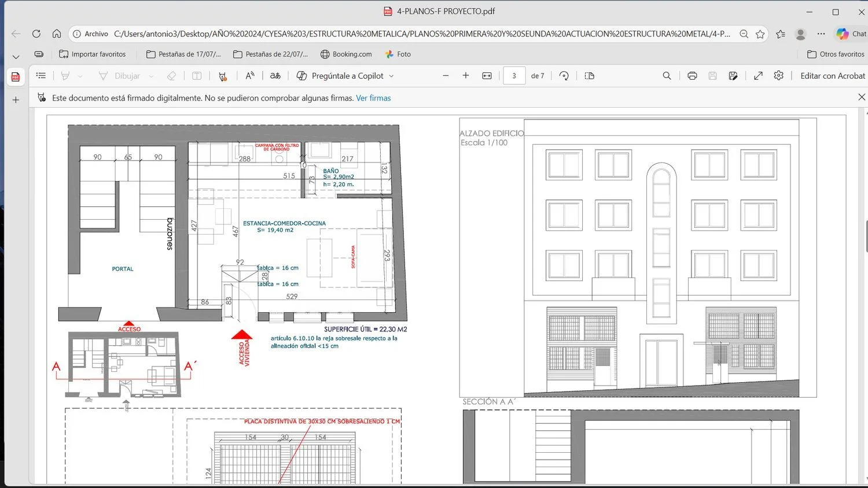868x488 pixels.
Task: Click the Read Aloud icon
Action: click(250, 76)
